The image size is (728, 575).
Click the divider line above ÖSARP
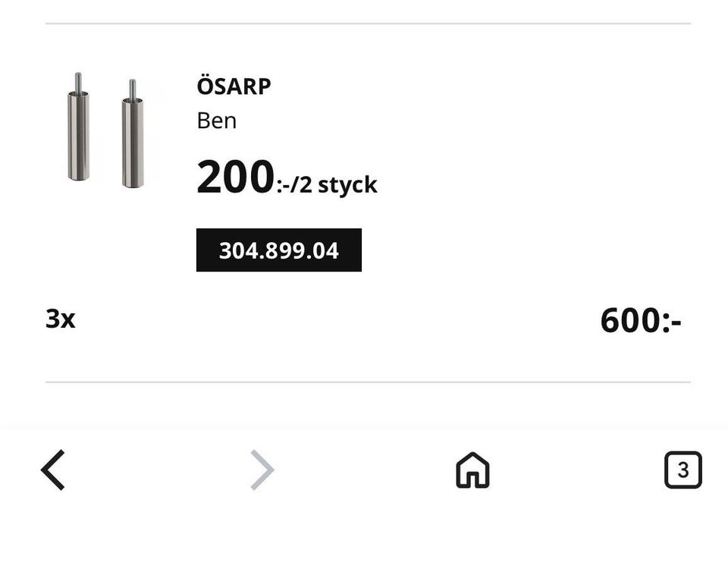tap(368, 24)
